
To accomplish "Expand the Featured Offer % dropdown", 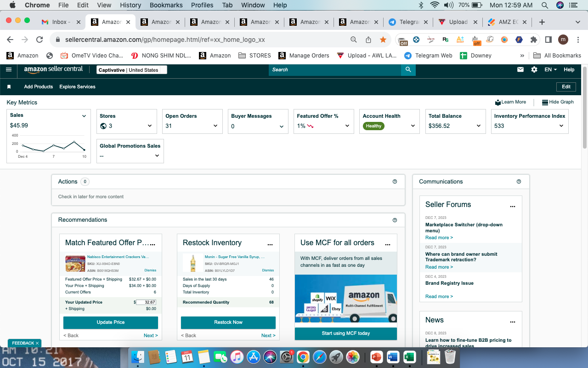I will tap(347, 126).
